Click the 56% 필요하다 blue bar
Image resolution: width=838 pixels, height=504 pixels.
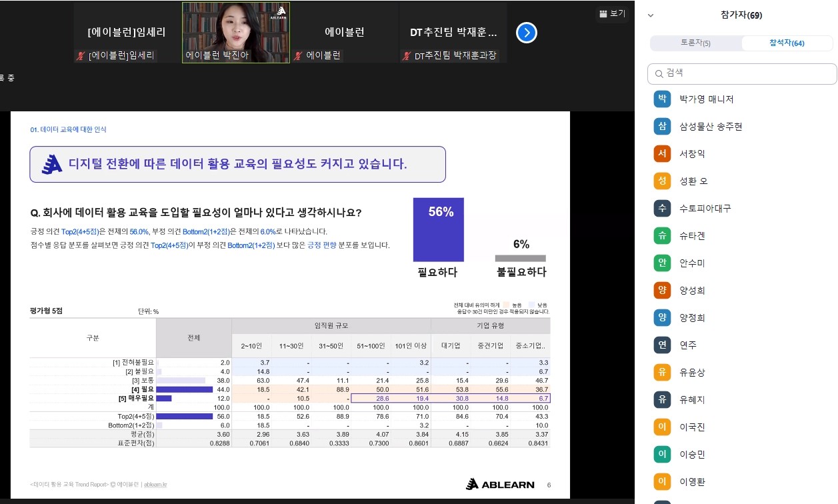pyautogui.click(x=439, y=229)
